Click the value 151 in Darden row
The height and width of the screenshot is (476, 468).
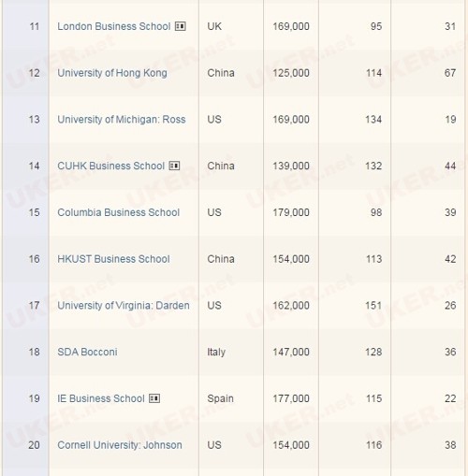[373, 306]
